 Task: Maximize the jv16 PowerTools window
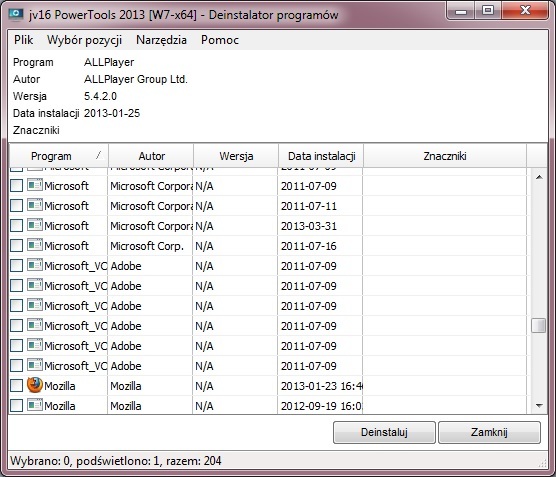click(x=488, y=11)
